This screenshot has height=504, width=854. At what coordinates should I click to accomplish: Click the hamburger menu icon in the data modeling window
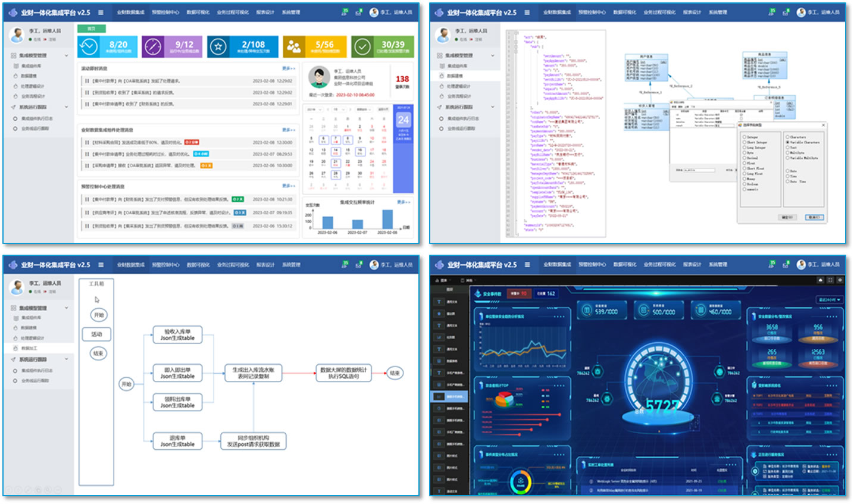click(527, 12)
